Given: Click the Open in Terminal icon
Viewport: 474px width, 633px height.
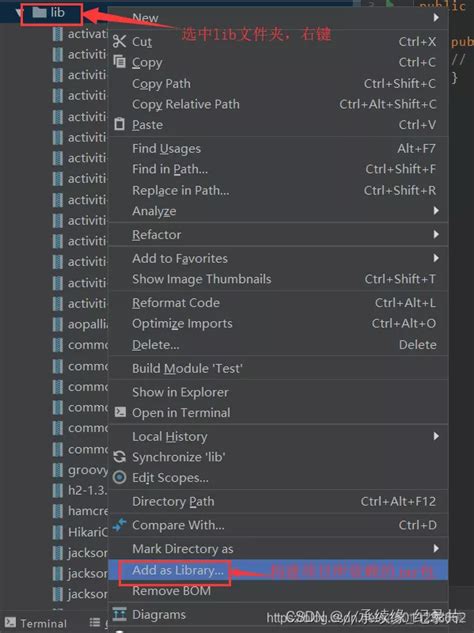Looking at the screenshot, I should [120, 412].
